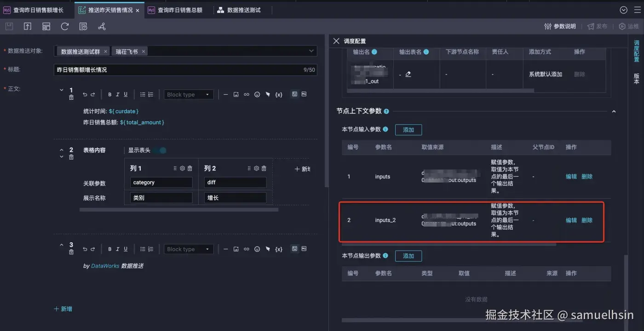Switch section 1 to rich-text view mode

point(294,94)
